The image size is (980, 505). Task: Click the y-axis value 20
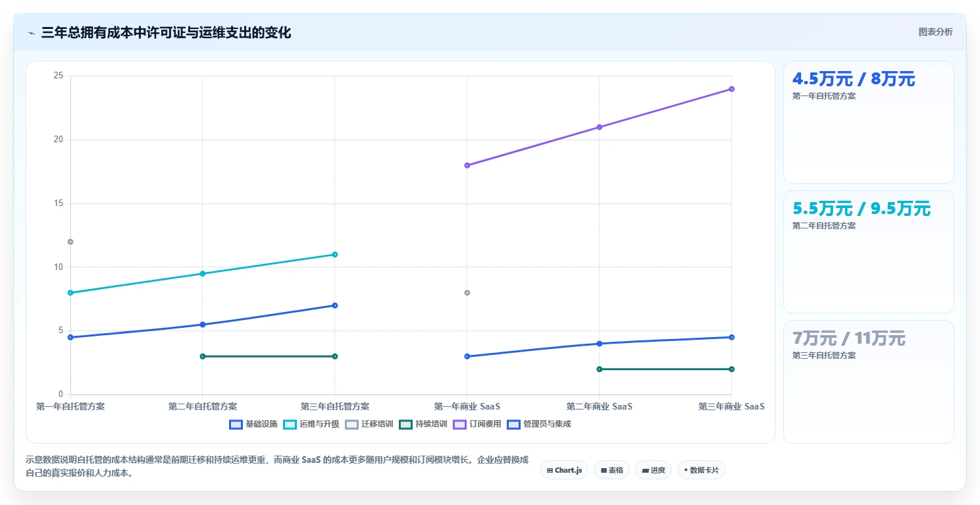58,140
